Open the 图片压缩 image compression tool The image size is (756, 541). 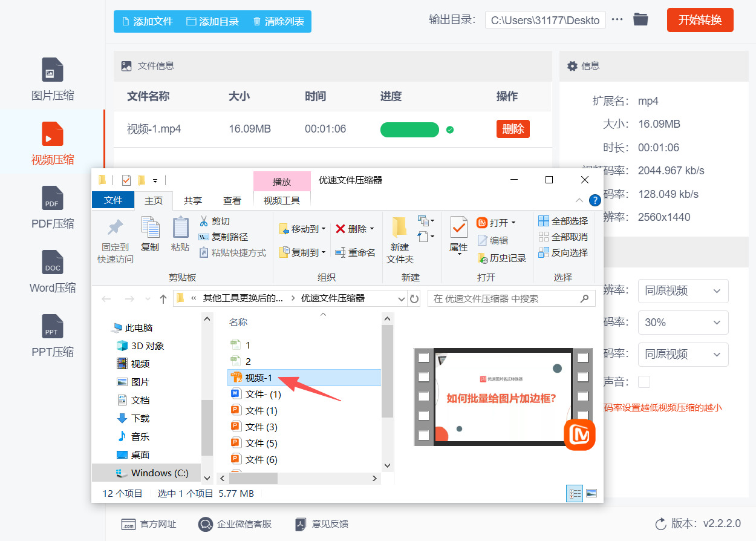tap(53, 79)
